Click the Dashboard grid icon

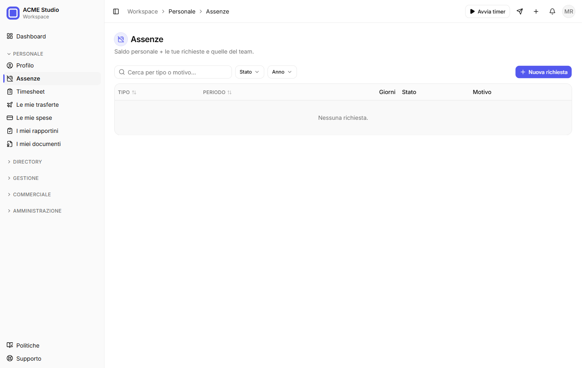[10, 36]
